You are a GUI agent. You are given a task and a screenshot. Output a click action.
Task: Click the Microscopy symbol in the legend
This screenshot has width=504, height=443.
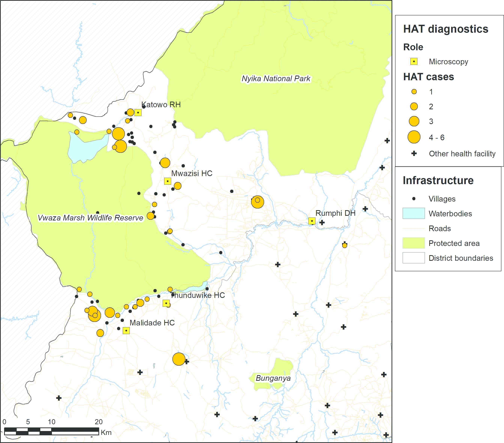coord(414,61)
